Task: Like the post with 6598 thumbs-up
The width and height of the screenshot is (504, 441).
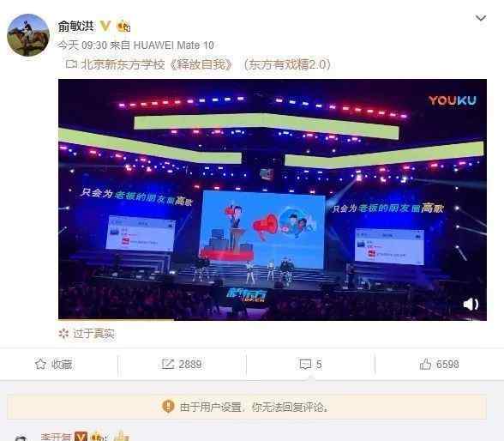Action: point(439,364)
